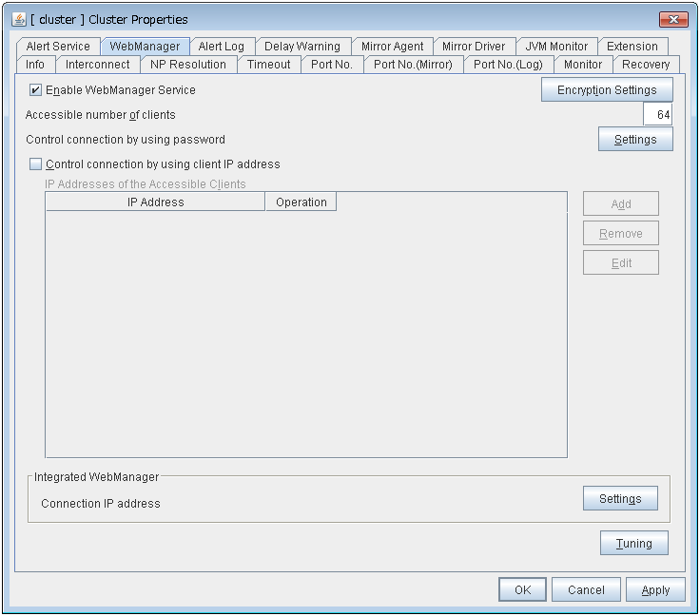
Task: Switch to JVM Monitor tab
Action: tap(556, 47)
